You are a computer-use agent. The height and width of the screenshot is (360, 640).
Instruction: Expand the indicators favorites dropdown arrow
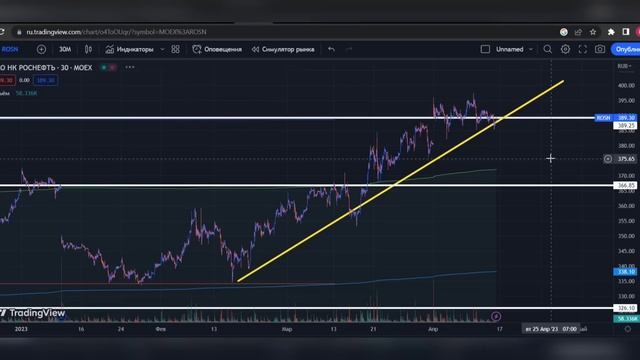[x=162, y=49]
